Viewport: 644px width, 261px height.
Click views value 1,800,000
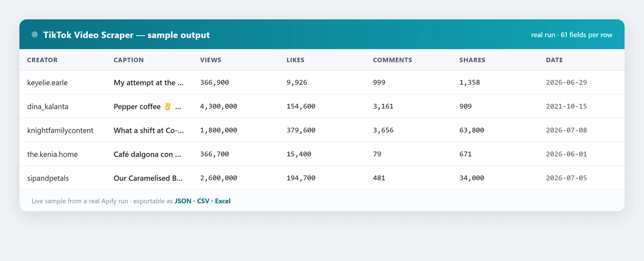219,130
